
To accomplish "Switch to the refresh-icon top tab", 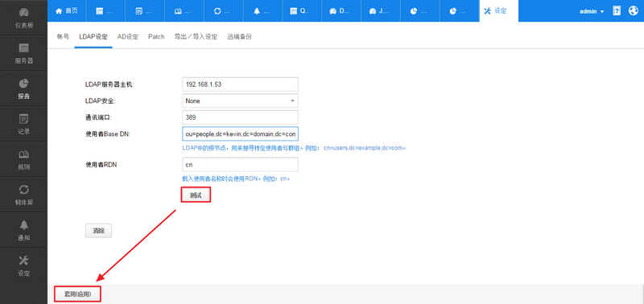I will (223, 11).
